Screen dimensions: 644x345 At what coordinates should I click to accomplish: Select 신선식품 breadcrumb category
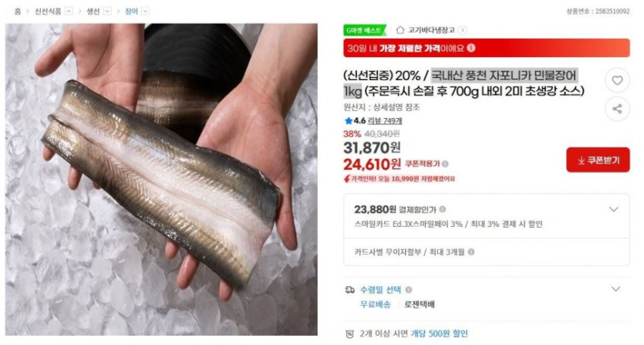coord(48,12)
